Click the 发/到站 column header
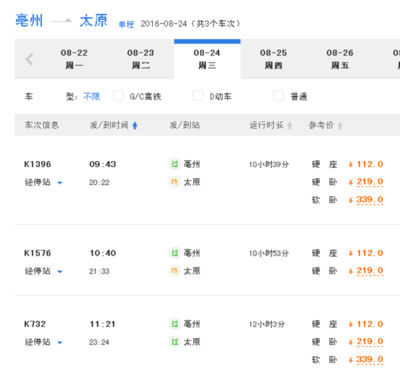 [x=185, y=125]
